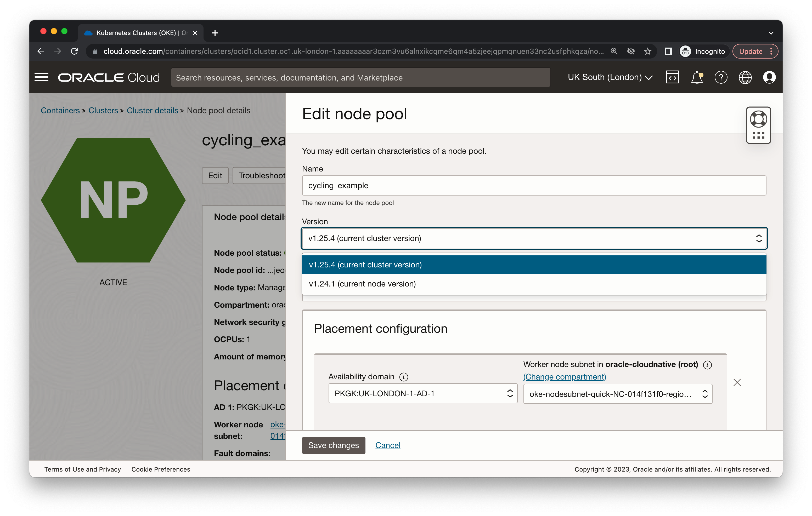The height and width of the screenshot is (516, 812).
Task: Open the navigation hamburger menu
Action: tap(42, 77)
